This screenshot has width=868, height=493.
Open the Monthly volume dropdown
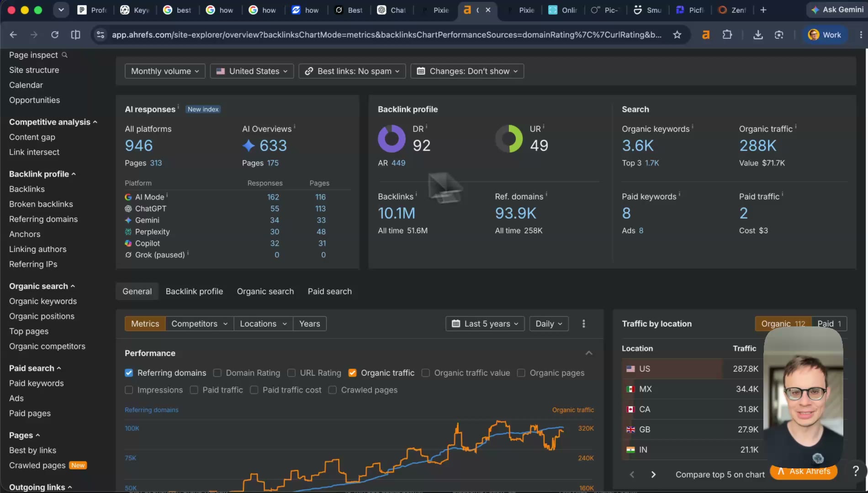coord(165,71)
